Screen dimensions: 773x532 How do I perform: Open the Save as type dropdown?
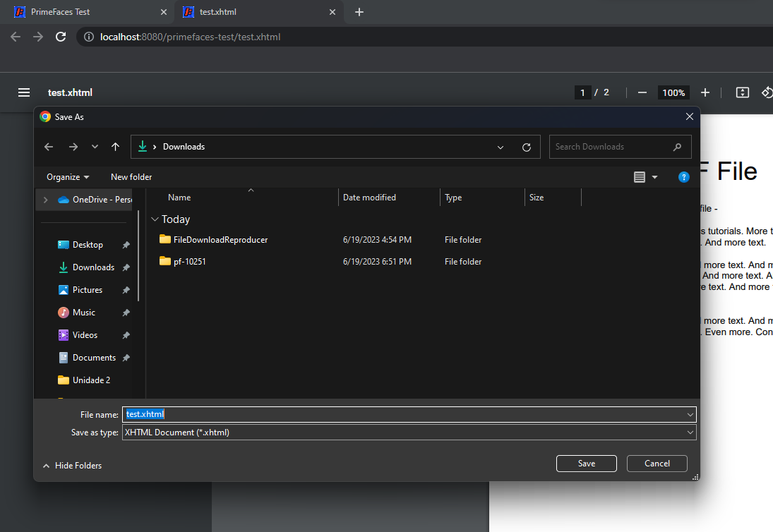[x=690, y=432]
